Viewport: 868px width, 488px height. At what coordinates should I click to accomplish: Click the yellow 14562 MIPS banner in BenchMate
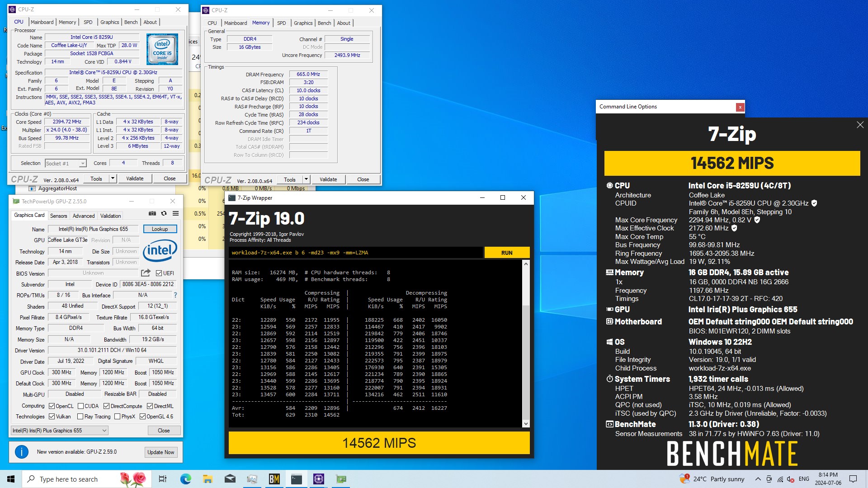(x=732, y=163)
